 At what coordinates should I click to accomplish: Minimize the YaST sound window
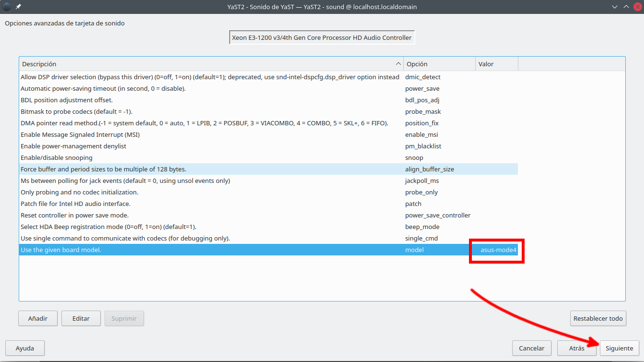click(615, 7)
